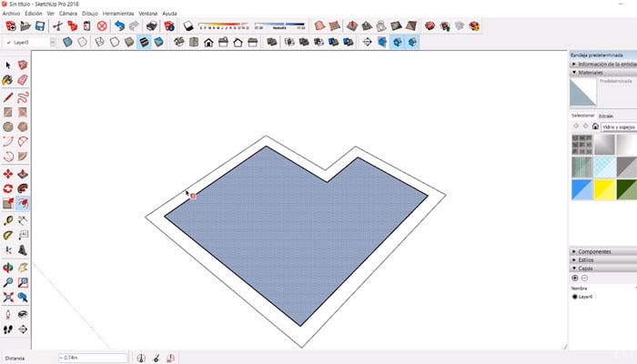Viewport: 637px width, 364px height.
Task: Click delete layer minus button
Action: click(x=584, y=278)
